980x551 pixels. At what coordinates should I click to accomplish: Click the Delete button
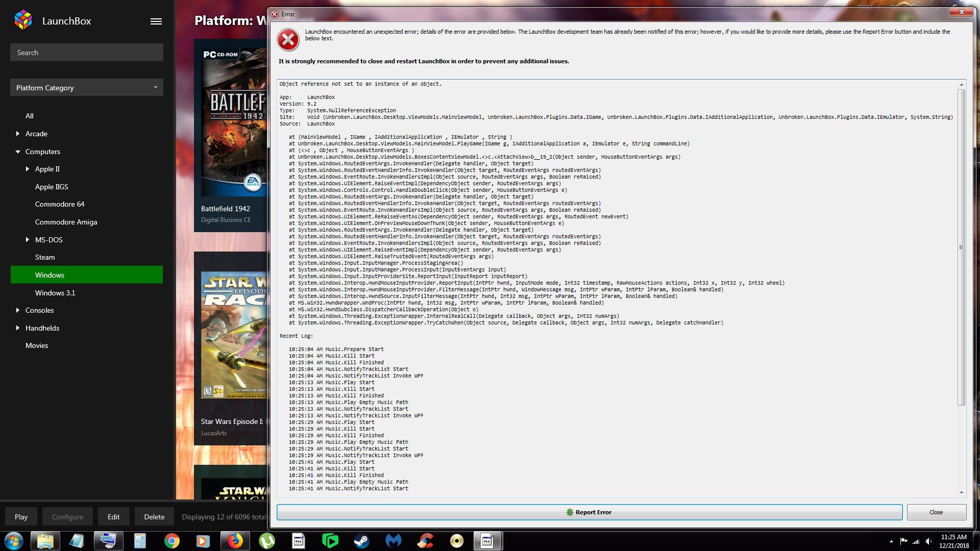tap(154, 517)
